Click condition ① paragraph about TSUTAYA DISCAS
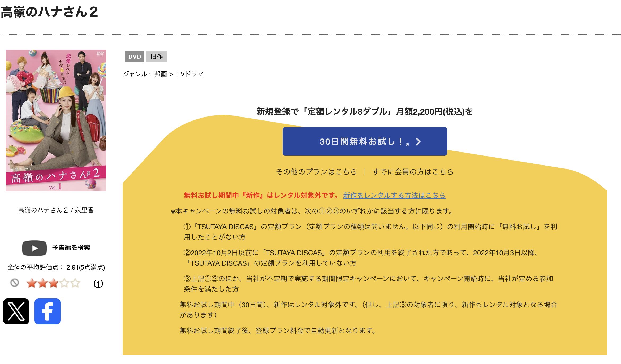Image resolution: width=621 pixels, height=364 pixels. [370, 232]
